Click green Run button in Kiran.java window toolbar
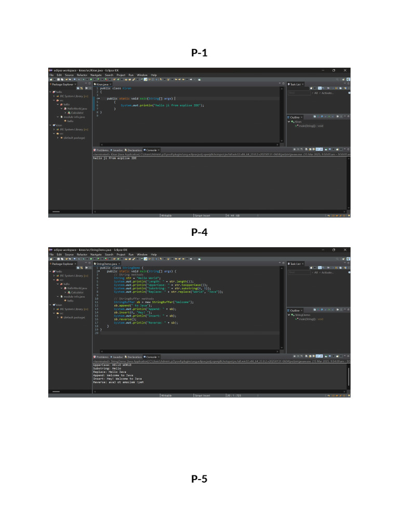399x532 pixels. point(91,79)
